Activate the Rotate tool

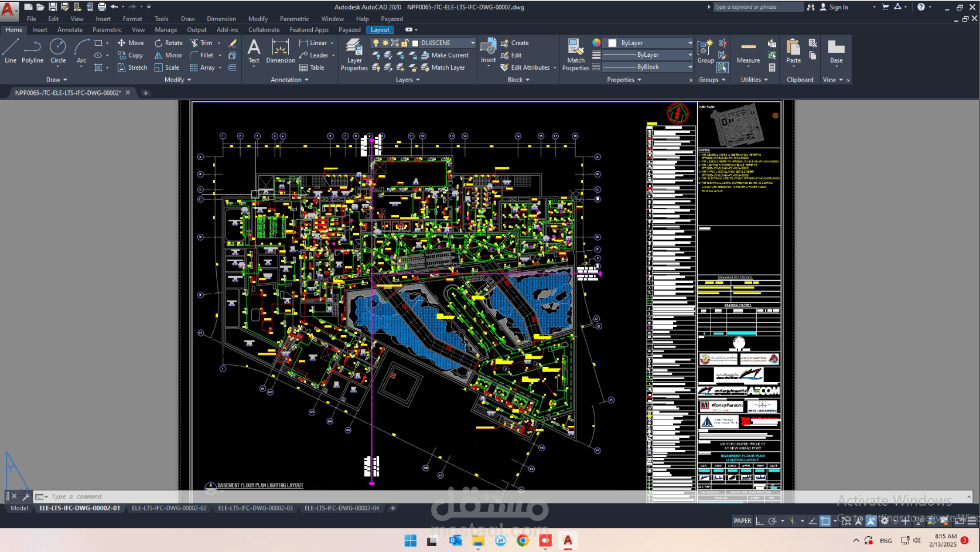point(169,43)
